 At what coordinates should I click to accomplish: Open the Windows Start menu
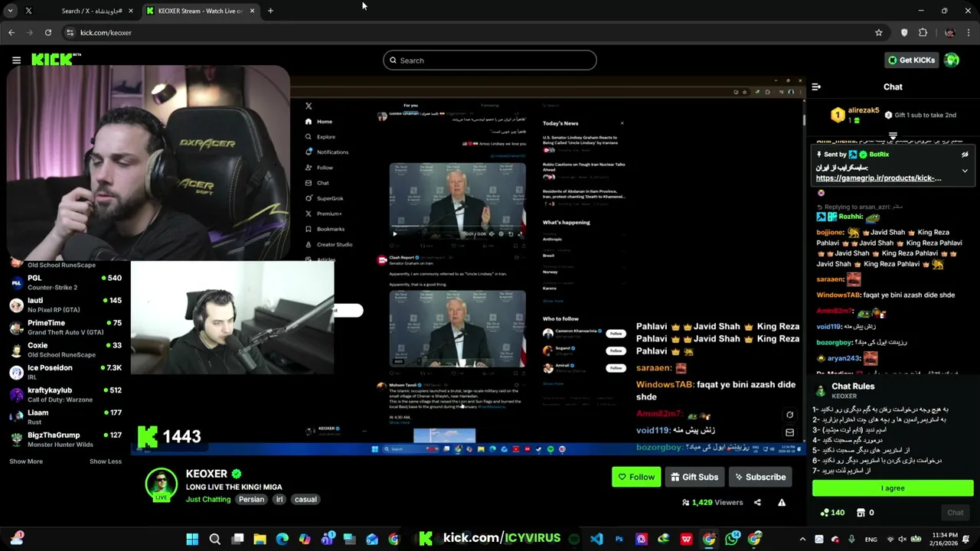point(192,539)
